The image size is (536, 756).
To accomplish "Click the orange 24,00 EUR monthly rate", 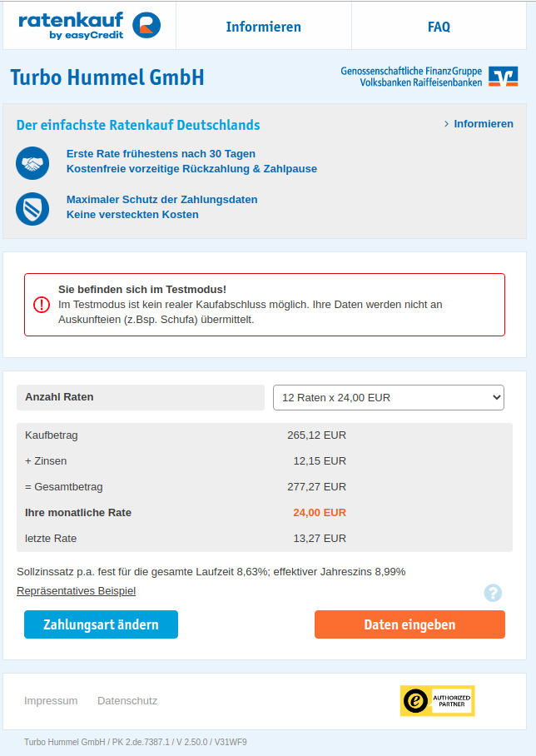I will tap(320, 513).
